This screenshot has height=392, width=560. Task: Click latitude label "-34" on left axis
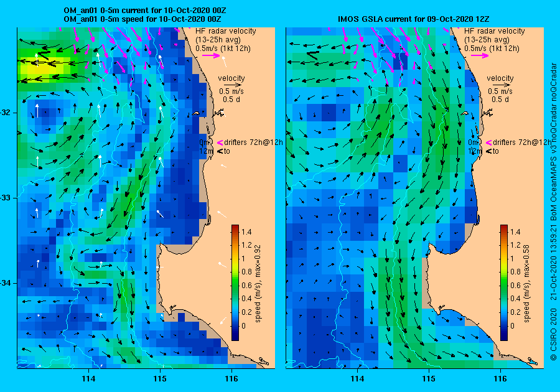click(x=6, y=284)
